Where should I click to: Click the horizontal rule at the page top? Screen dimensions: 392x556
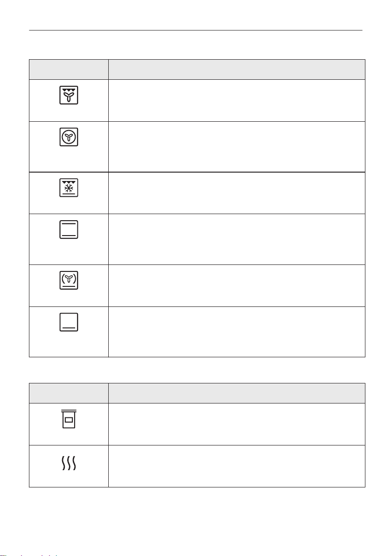(196, 30)
